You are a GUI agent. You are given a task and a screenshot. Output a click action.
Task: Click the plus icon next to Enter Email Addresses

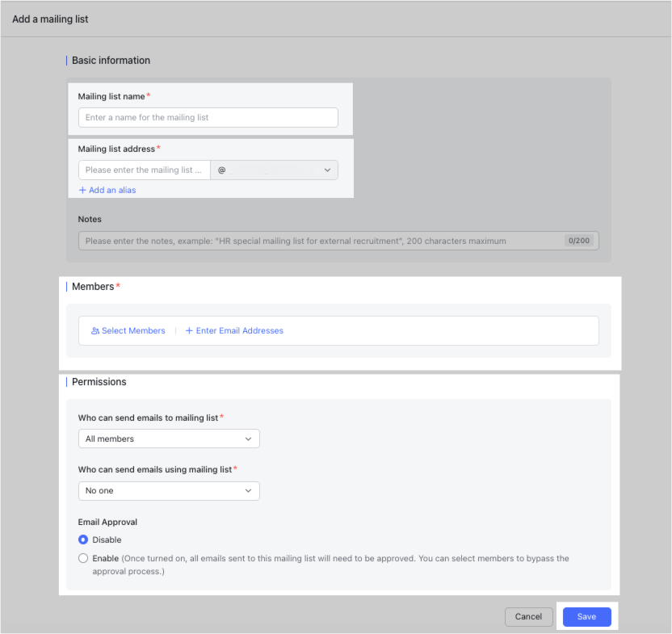tap(188, 330)
